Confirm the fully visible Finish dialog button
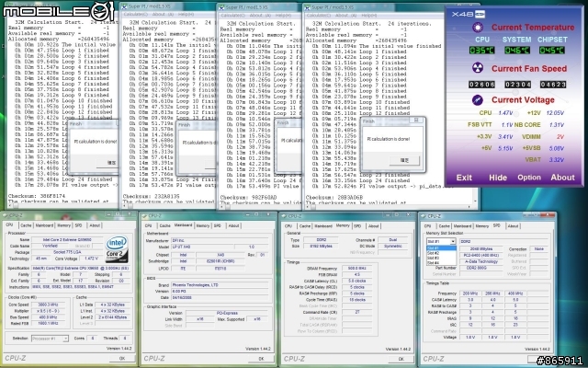The width and height of the screenshot is (588, 368). [x=404, y=160]
